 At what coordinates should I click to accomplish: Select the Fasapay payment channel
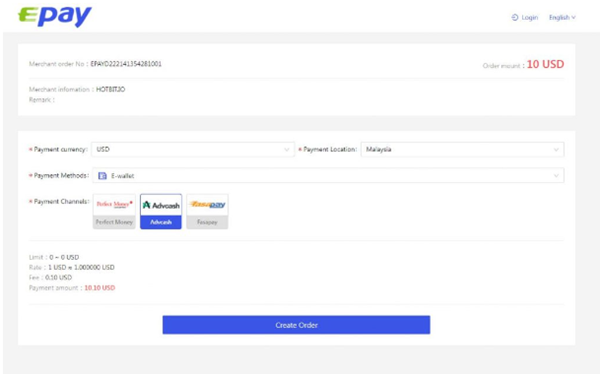click(207, 211)
